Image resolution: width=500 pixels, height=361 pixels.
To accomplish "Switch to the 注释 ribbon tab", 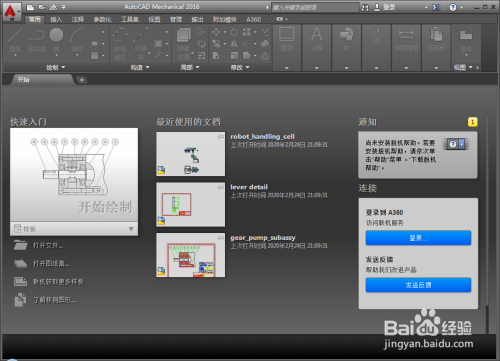I will point(78,19).
